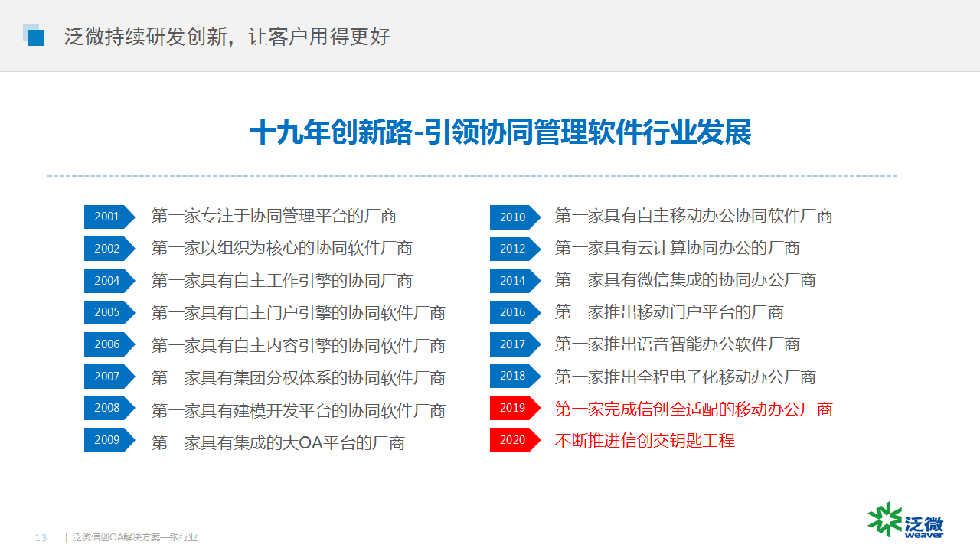Viewport: 980px width, 551px height.
Task: Select text 第一家以组织为核心的协同软件厂商
Action: pyautogui.click(x=282, y=248)
